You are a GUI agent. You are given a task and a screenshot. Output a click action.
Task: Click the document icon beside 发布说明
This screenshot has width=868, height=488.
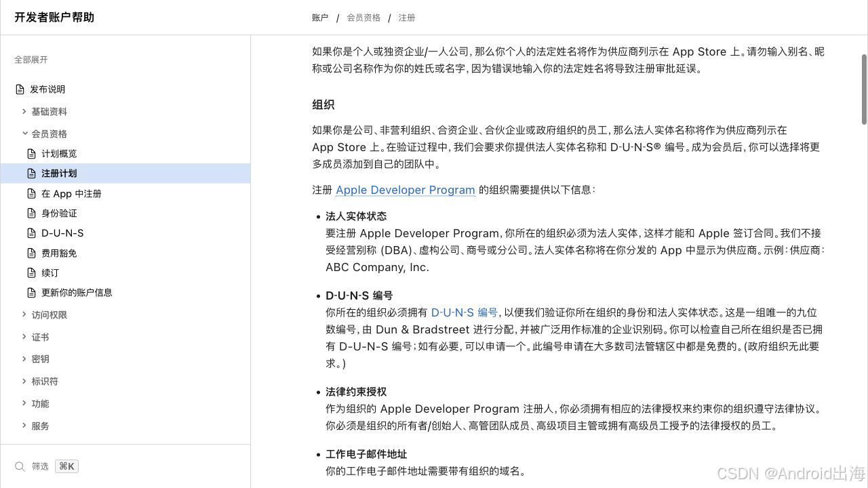20,89
